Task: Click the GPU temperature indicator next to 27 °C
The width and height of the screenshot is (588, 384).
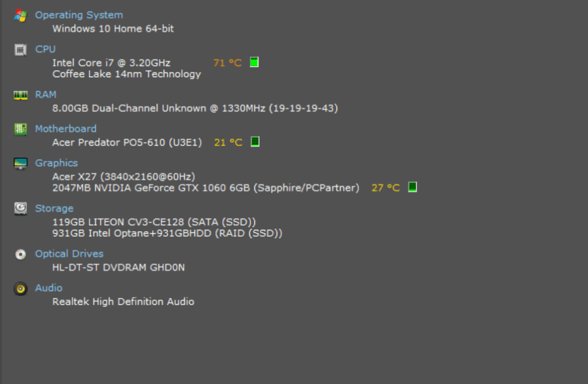Action: [412, 187]
